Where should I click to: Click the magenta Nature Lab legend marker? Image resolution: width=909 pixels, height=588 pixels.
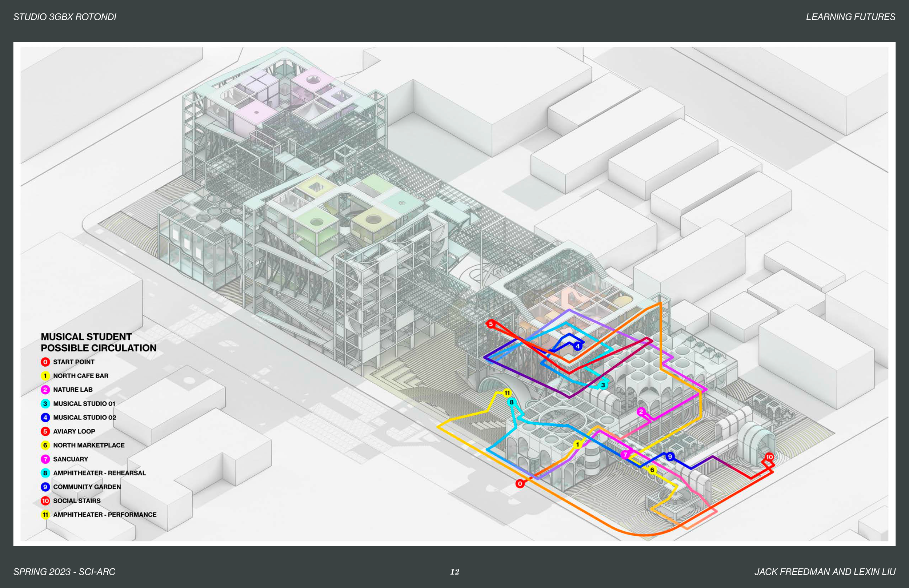tap(45, 390)
